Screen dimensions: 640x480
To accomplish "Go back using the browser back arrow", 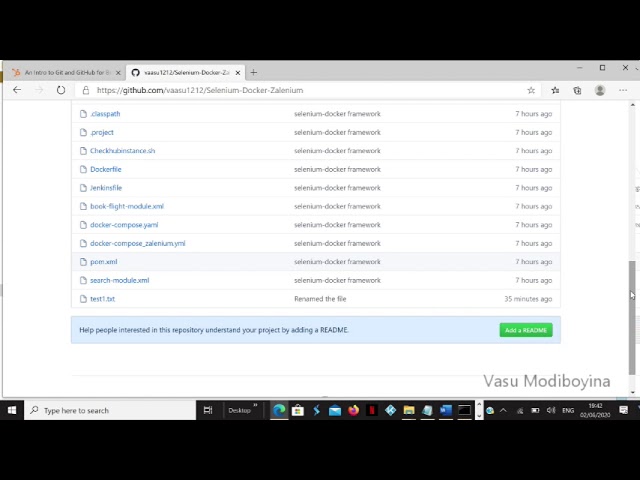I will click(x=17, y=90).
